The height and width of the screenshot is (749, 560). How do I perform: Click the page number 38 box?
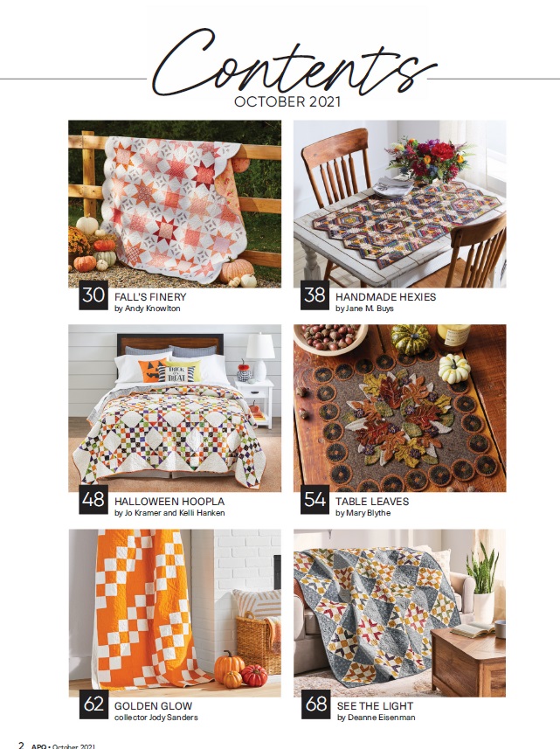[x=315, y=295]
